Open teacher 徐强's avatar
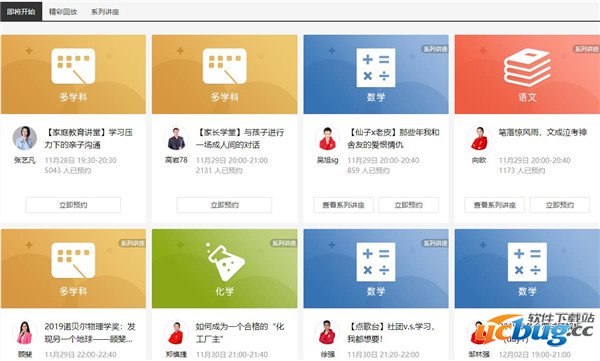 [x=327, y=332]
